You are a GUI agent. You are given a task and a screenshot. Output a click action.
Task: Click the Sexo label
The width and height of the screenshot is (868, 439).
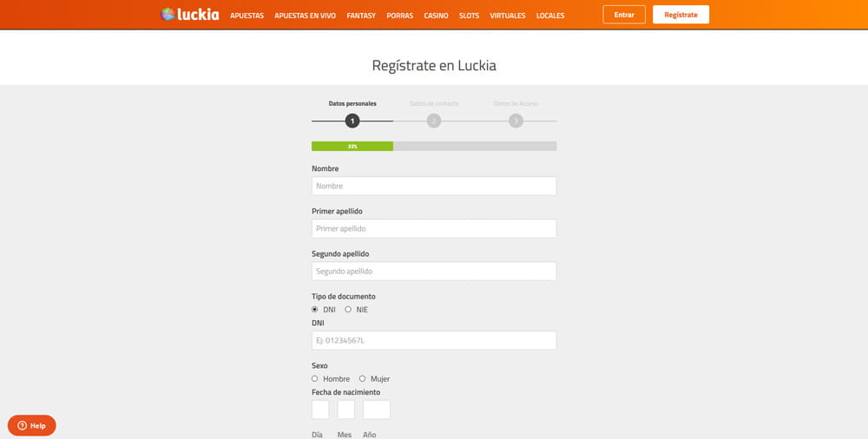click(319, 366)
